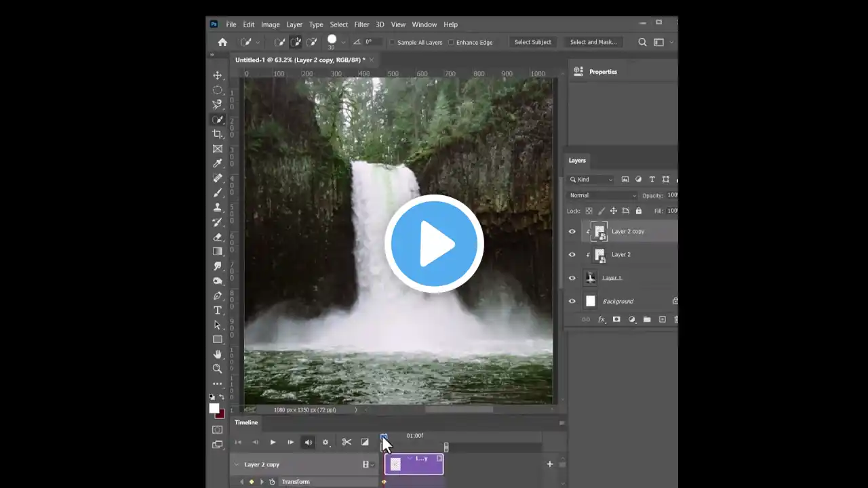Viewport: 868px width, 488px height.
Task: Select the Move tool
Action: pyautogui.click(x=217, y=75)
